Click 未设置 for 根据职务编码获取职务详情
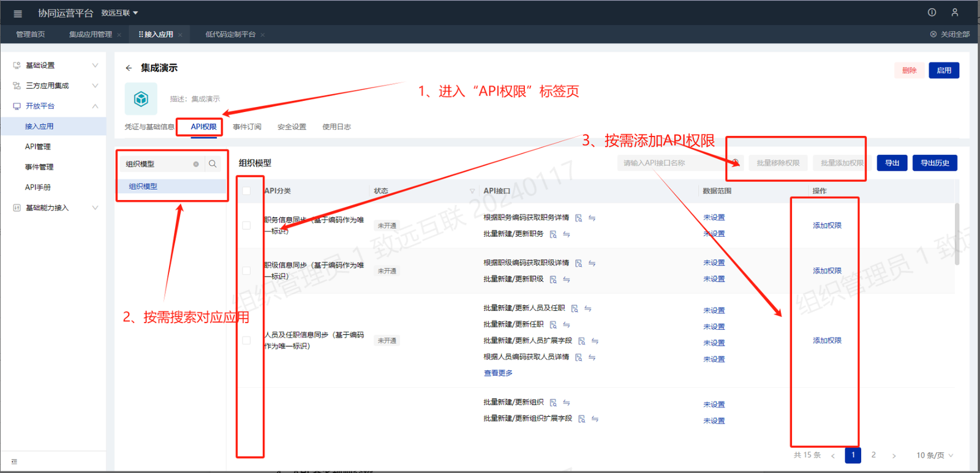The height and width of the screenshot is (473, 980). [x=714, y=218]
